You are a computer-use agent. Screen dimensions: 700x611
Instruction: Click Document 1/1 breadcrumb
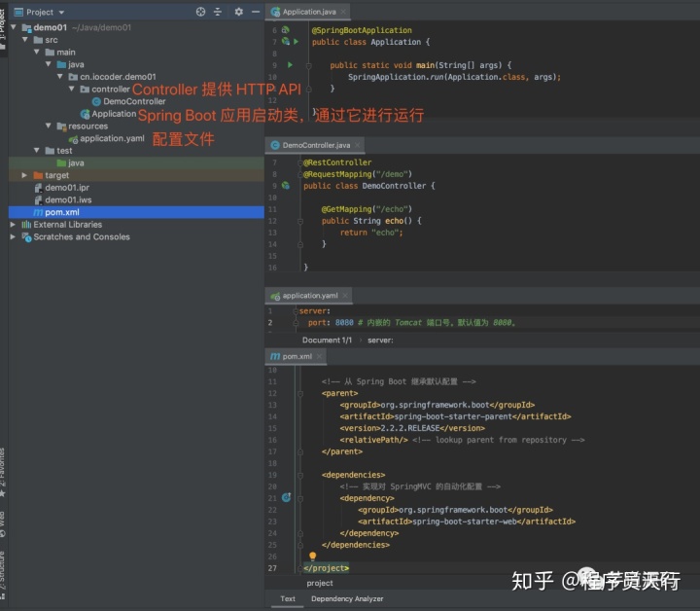pyautogui.click(x=327, y=341)
